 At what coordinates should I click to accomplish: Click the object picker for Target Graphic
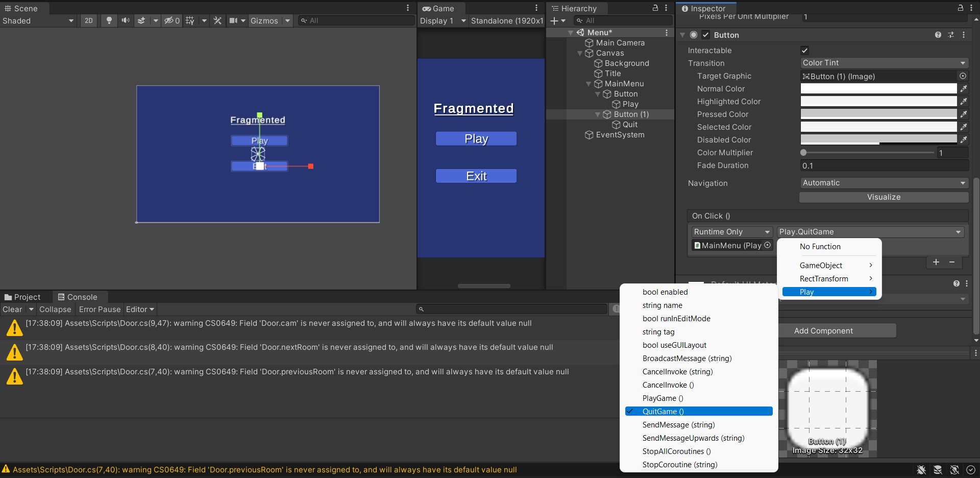(x=963, y=76)
